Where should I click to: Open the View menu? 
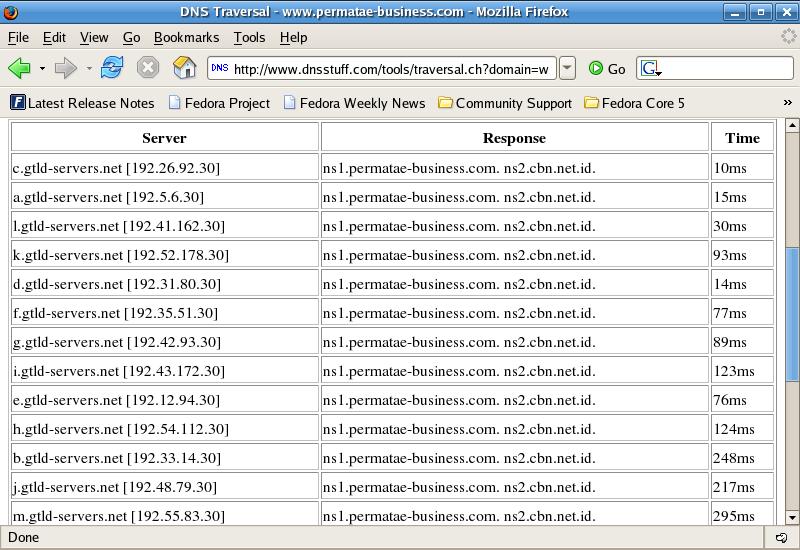[94, 37]
